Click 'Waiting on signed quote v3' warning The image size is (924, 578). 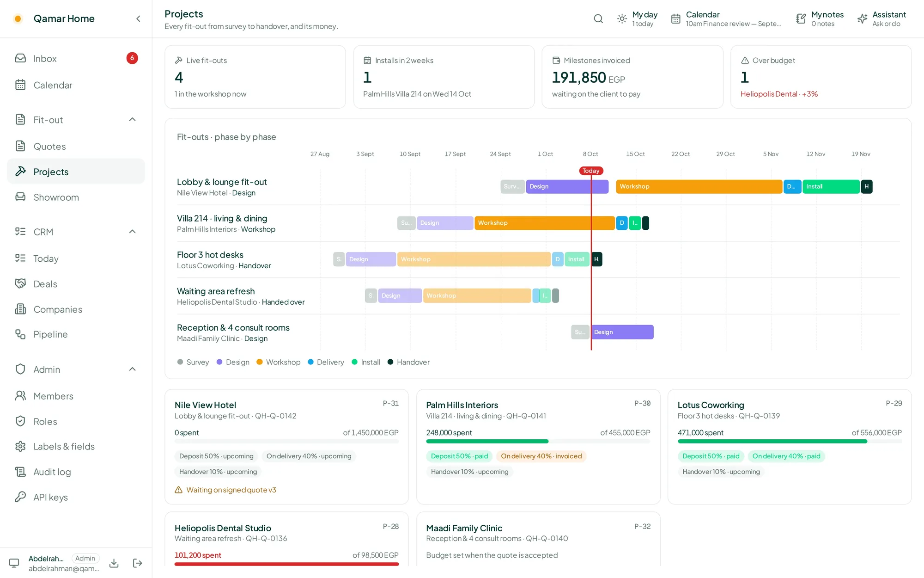coord(225,490)
